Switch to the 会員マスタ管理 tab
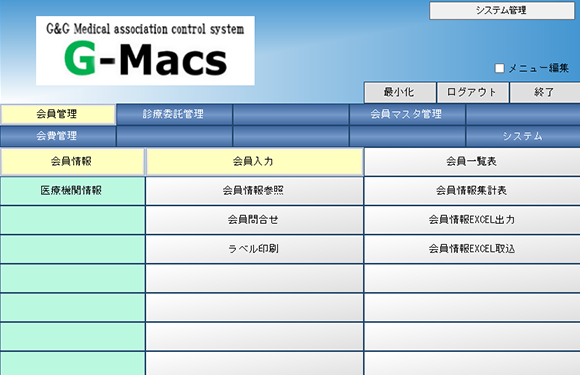 click(407, 114)
